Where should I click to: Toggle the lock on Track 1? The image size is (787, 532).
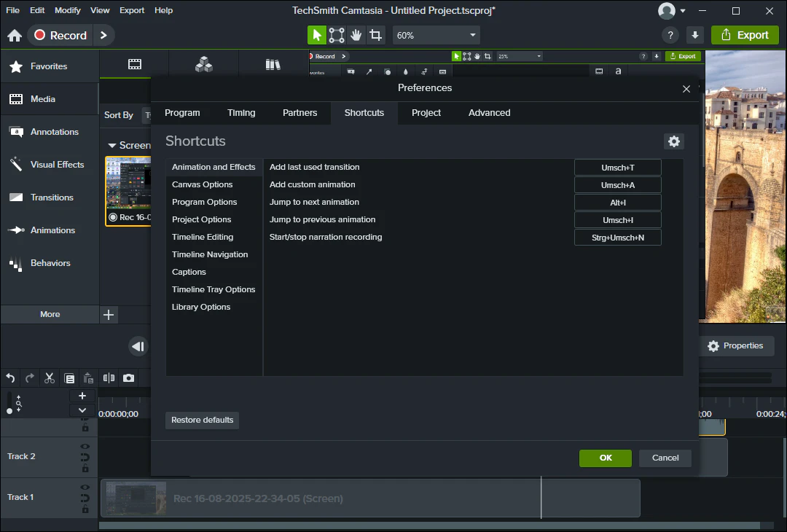coord(85,508)
